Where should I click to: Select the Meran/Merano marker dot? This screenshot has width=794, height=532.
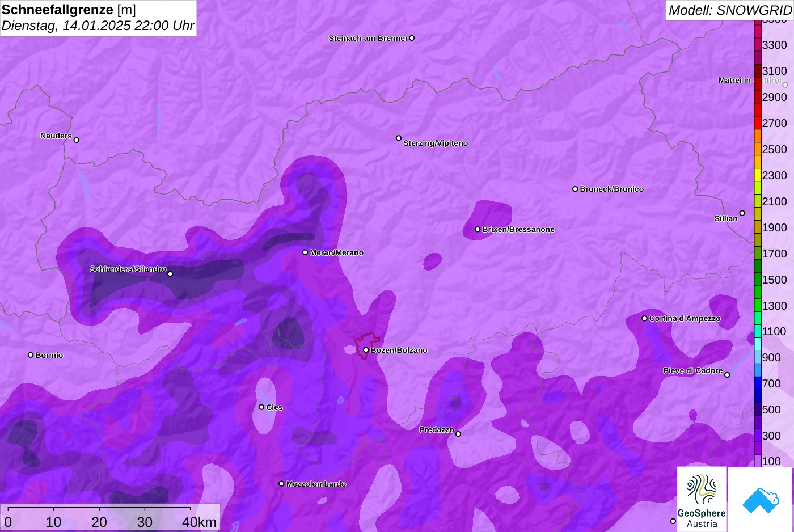[305, 252]
